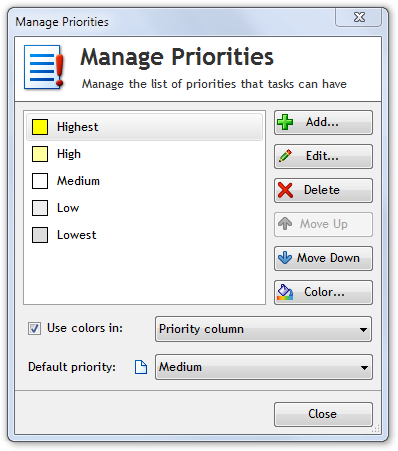Click the paint bucket Color icon
The image size is (398, 451).
(x=285, y=292)
